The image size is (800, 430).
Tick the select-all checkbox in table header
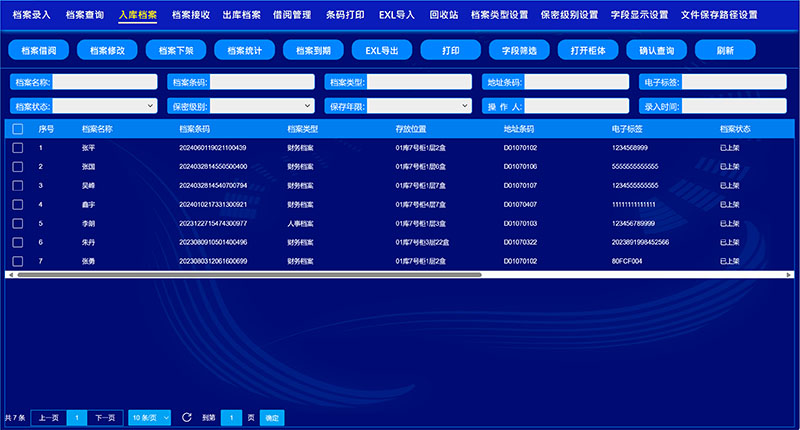coord(17,129)
